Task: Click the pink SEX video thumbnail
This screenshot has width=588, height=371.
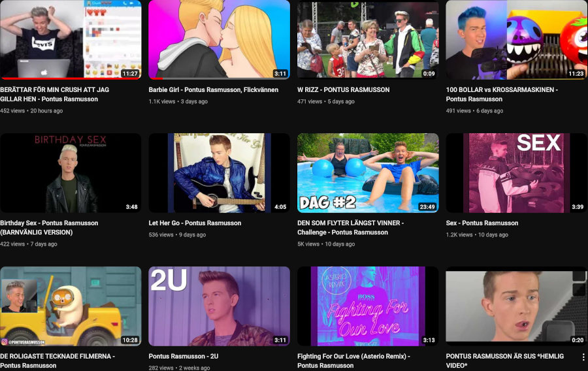Action: 516,173
